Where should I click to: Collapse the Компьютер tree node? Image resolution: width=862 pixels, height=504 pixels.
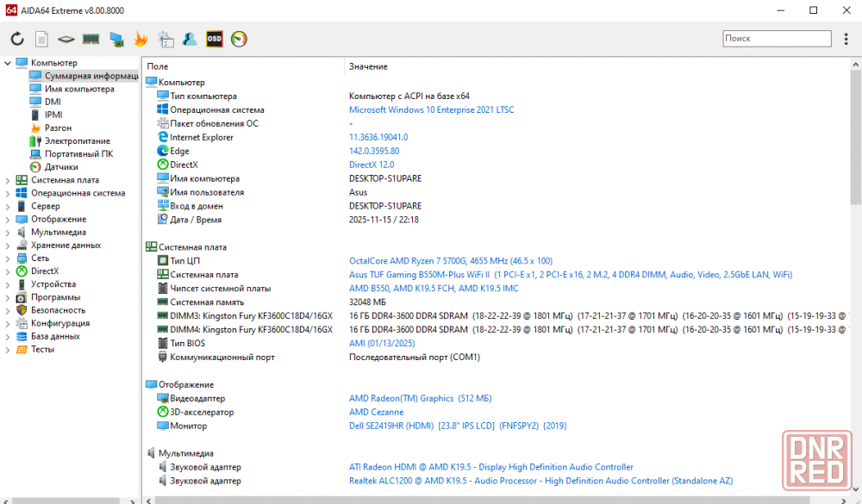pyautogui.click(x=8, y=63)
